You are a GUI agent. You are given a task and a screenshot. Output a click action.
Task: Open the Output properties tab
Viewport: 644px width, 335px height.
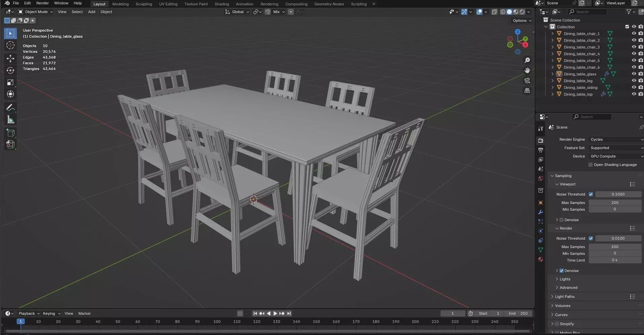(541, 150)
